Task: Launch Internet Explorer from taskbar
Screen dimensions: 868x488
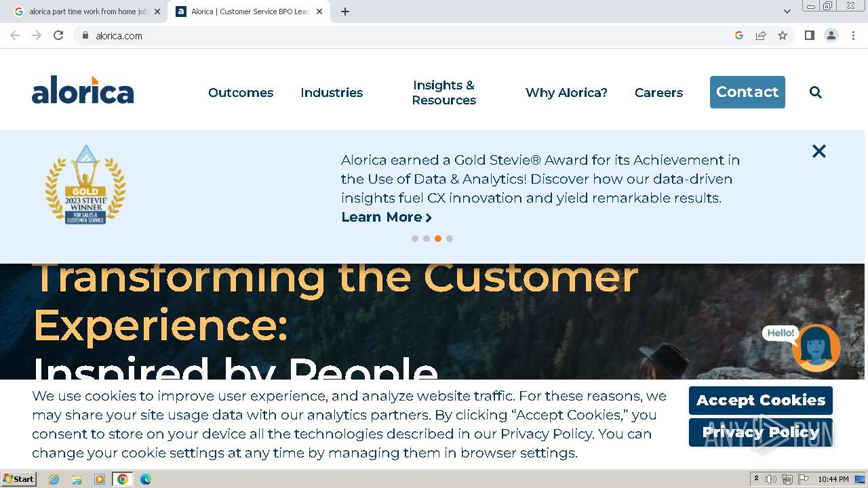Action: pos(54,479)
